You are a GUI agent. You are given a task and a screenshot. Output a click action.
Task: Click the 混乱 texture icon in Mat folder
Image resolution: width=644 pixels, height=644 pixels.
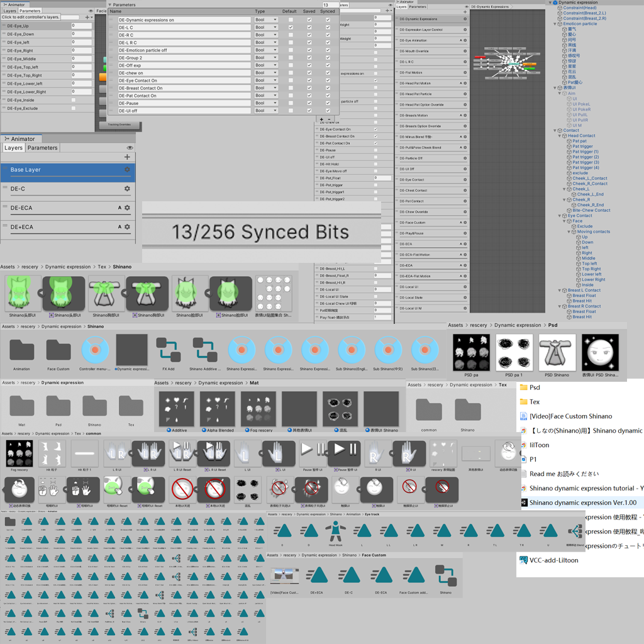[340, 408]
